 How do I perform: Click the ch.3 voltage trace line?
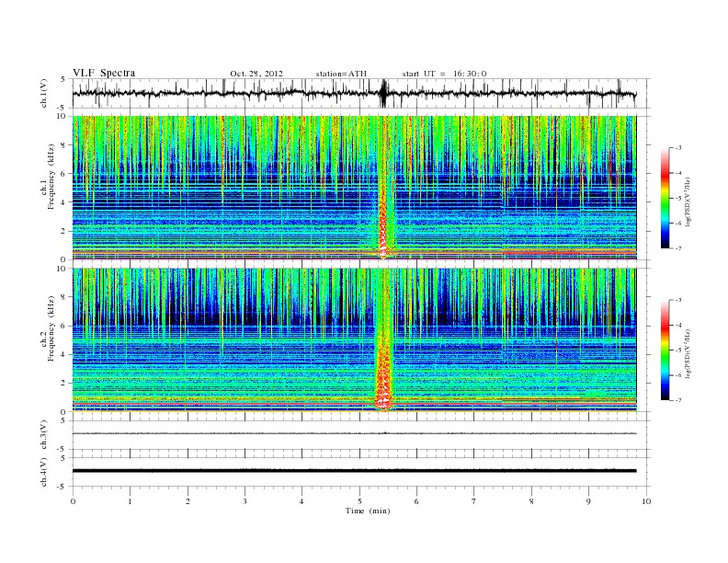[354, 433]
